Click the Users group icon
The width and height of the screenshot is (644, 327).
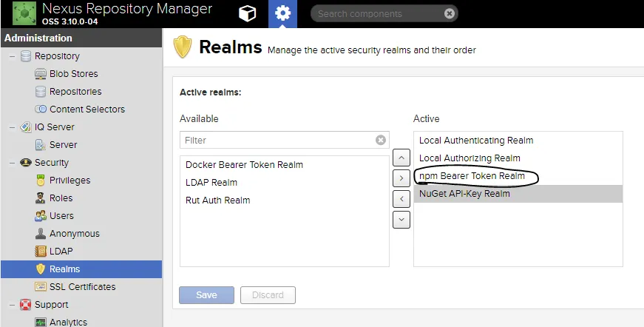pyautogui.click(x=41, y=216)
